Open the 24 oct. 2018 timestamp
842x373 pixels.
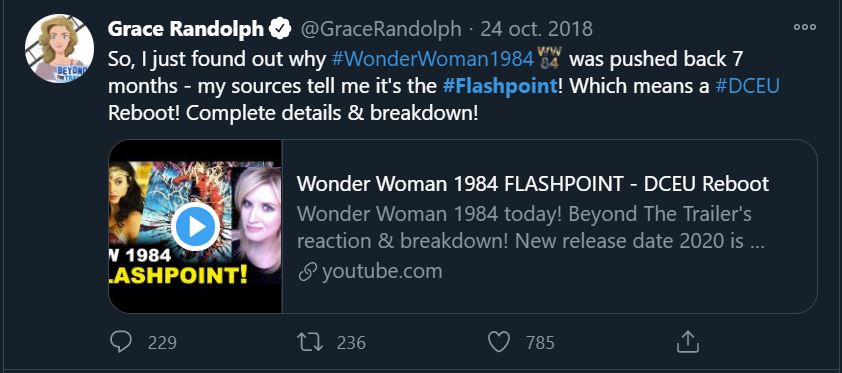536,29
